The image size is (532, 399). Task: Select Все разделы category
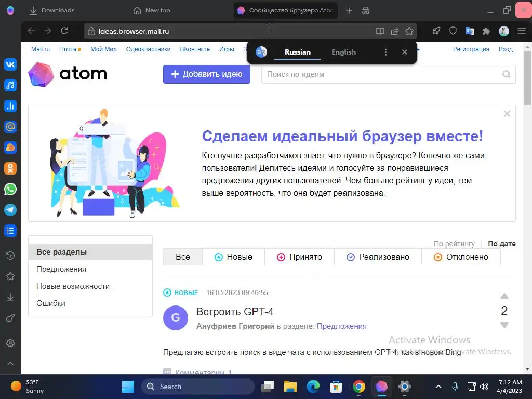(x=90, y=252)
